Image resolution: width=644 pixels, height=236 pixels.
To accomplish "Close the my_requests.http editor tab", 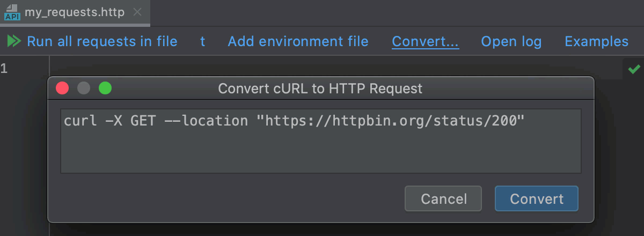I will (137, 12).
